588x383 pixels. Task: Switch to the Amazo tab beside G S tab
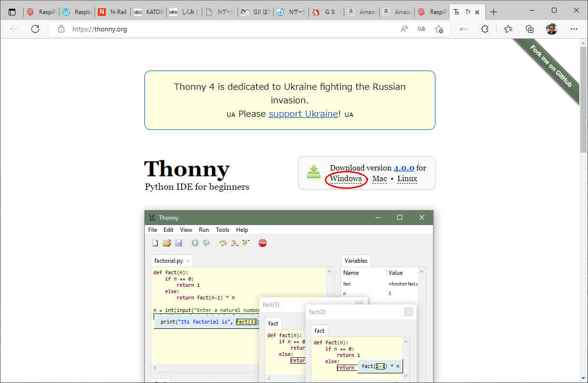pos(361,12)
